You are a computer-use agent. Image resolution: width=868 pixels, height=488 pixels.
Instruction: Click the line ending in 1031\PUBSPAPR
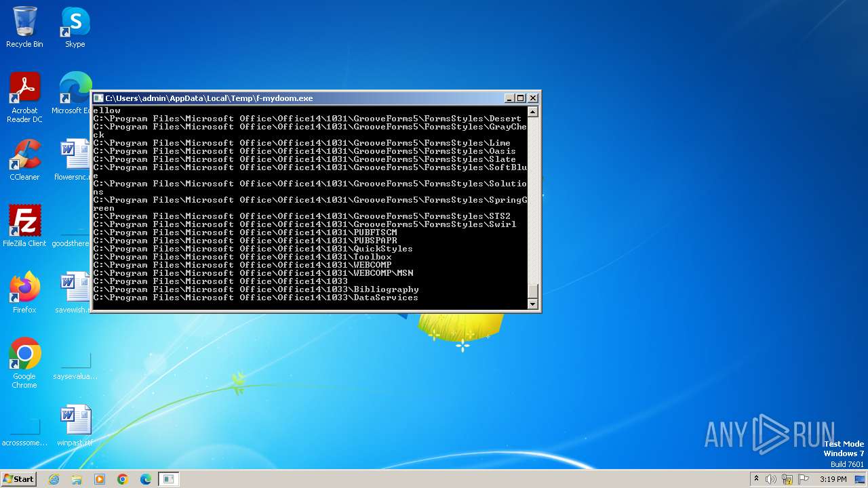pyautogui.click(x=245, y=241)
